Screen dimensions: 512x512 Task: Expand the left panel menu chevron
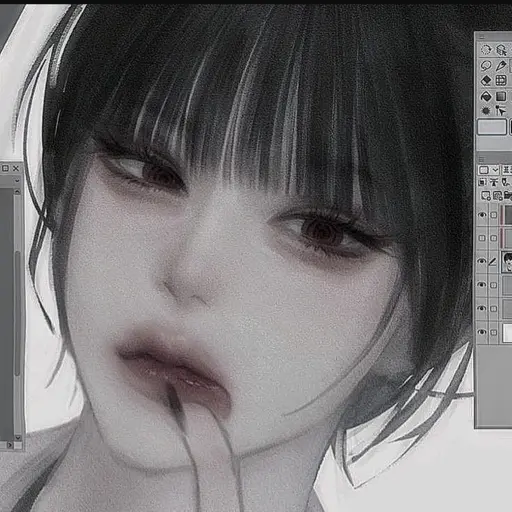(x=17, y=180)
